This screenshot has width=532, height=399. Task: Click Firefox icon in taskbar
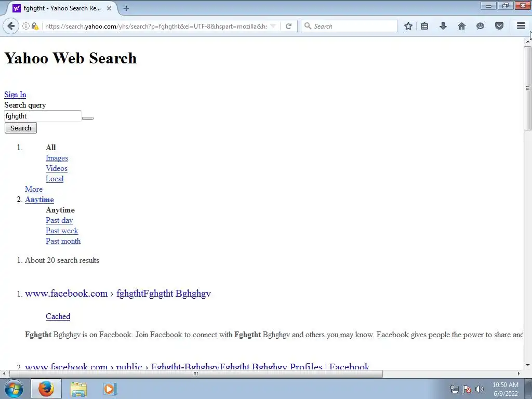click(46, 389)
